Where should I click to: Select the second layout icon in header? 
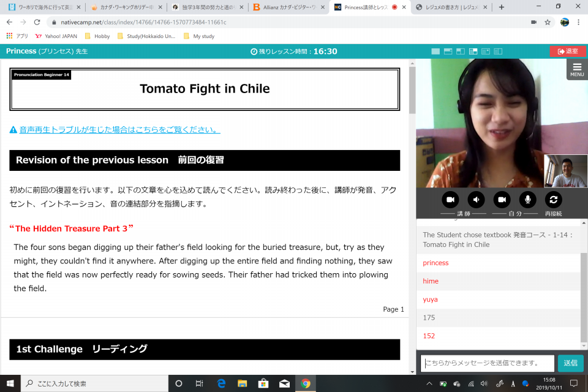pos(448,51)
